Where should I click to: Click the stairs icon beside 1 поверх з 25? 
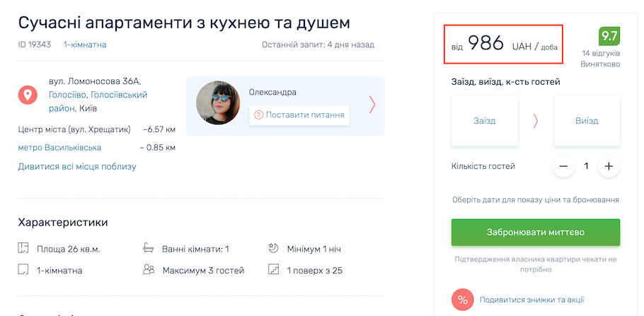tap(273, 269)
